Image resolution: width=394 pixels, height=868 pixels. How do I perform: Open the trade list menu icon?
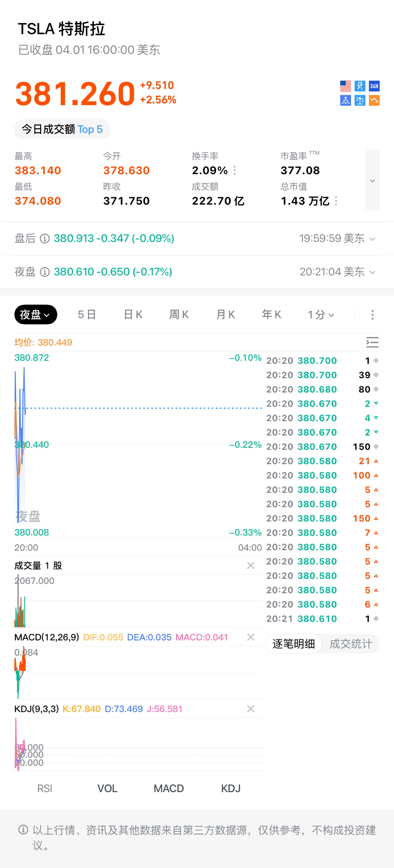(372, 342)
